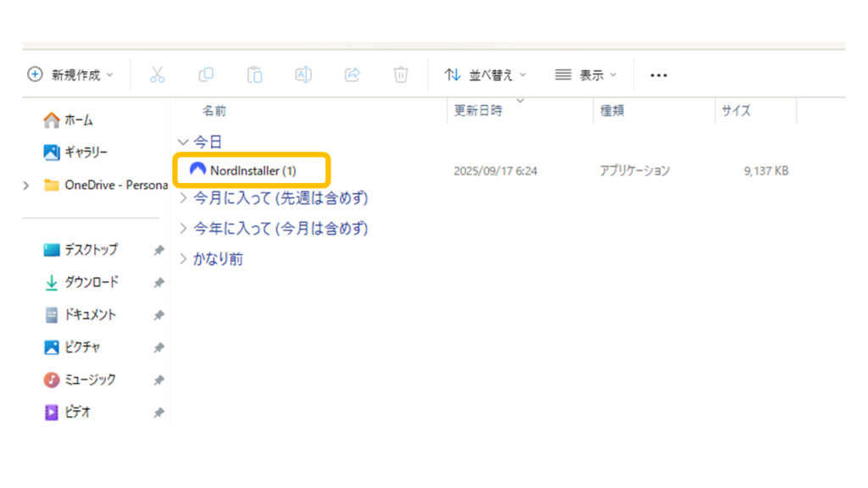Click the Paste clipboard icon
Screen dimensions: 868x488
[254, 75]
